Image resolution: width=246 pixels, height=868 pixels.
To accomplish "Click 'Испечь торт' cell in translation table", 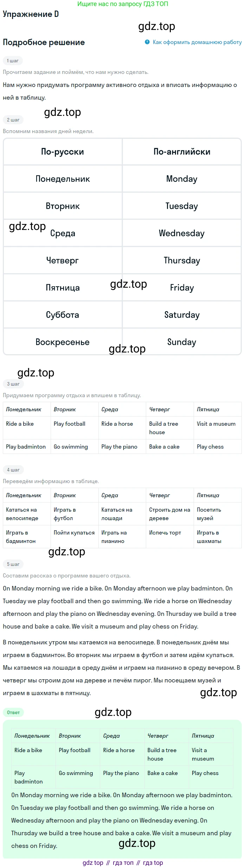I will 170,537.
